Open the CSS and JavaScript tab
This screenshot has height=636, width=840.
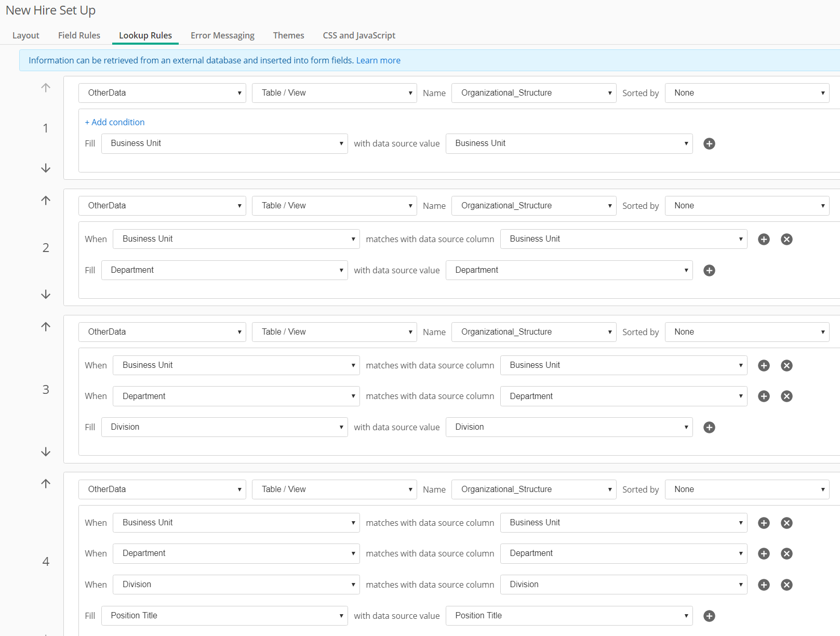(359, 35)
